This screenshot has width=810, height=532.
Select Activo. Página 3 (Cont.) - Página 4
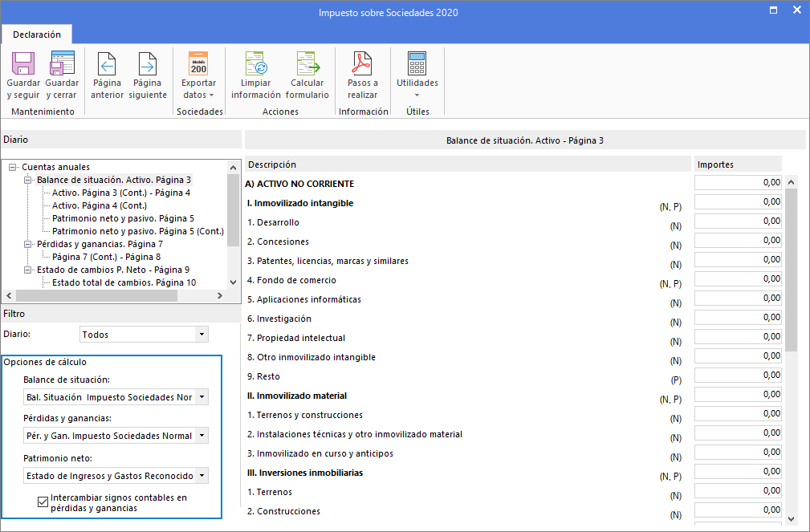tap(121, 193)
